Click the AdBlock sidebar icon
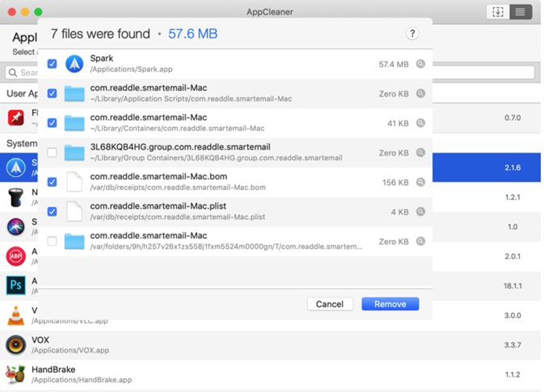The width and height of the screenshot is (544, 392). [x=16, y=256]
